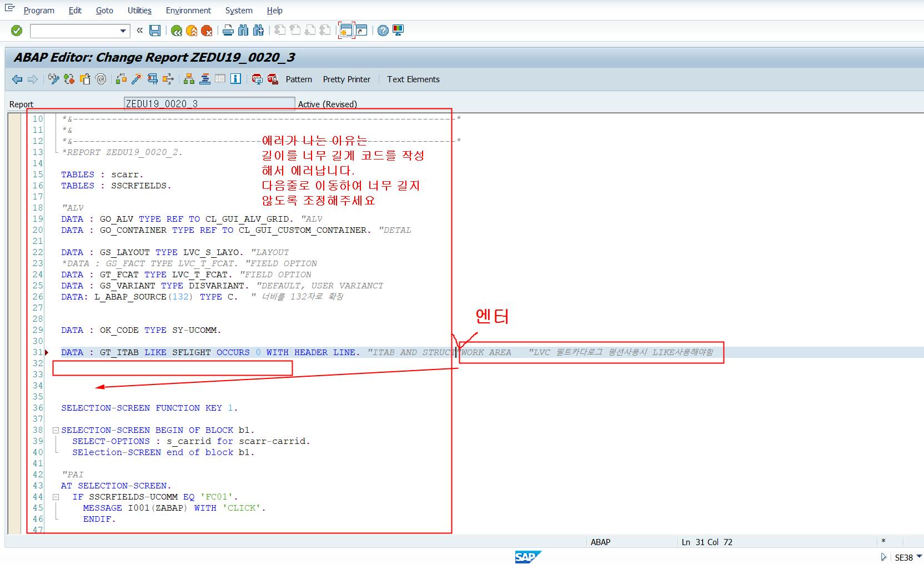This screenshot has width=924, height=564.
Task: Click the SAP logo in the status bar
Action: coord(528,557)
